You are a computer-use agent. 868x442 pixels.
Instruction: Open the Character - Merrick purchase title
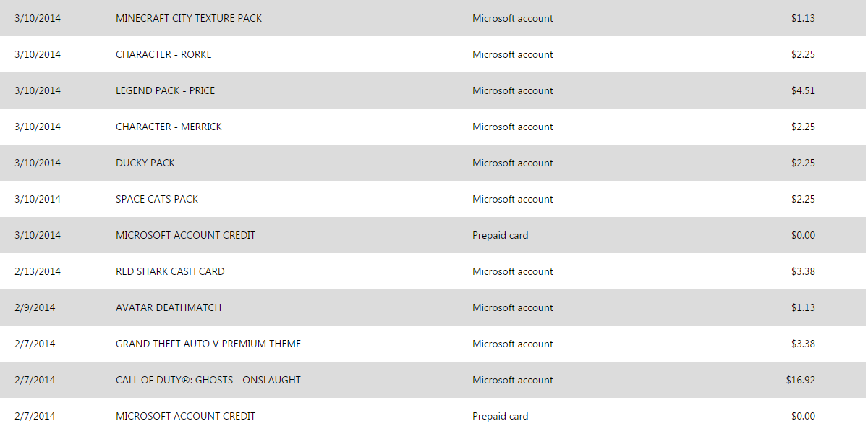tap(169, 127)
